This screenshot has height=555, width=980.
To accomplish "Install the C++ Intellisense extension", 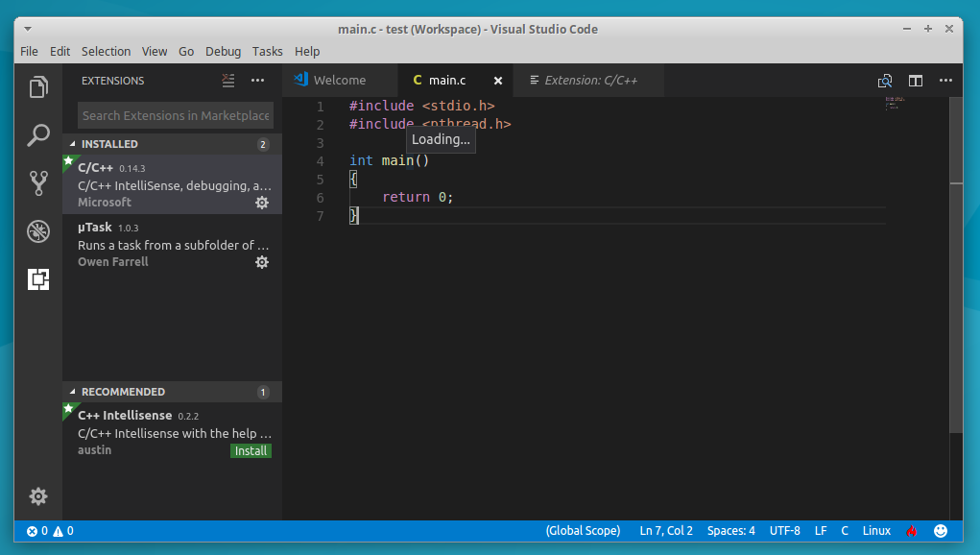I will click(251, 451).
